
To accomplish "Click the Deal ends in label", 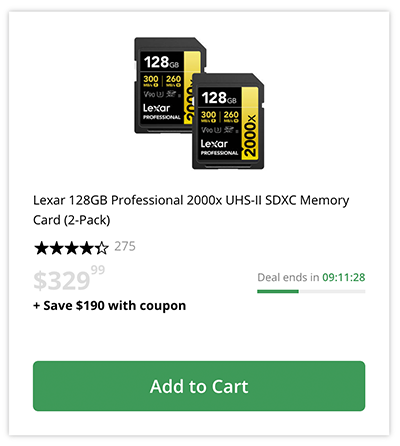I will tap(288, 277).
